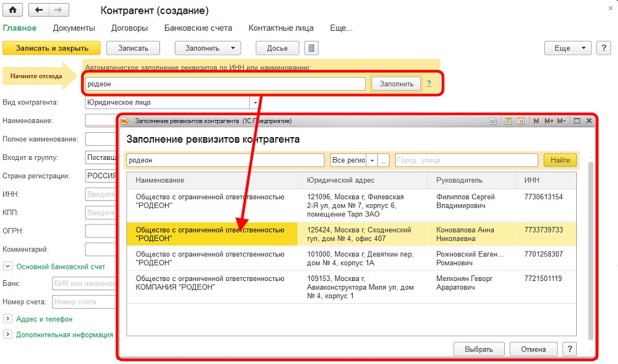The image size is (618, 364).
Task: Open the calendar icon in dialog title
Action: 521,121
